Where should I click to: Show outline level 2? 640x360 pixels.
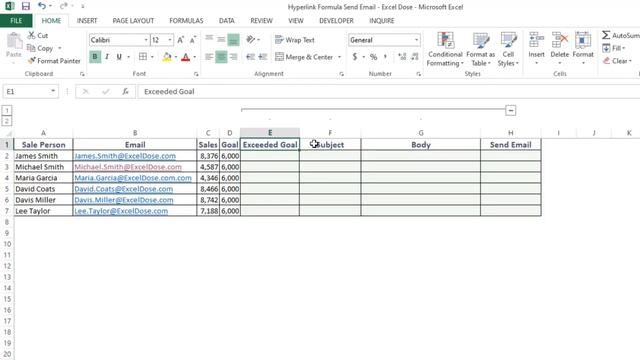click(7, 121)
